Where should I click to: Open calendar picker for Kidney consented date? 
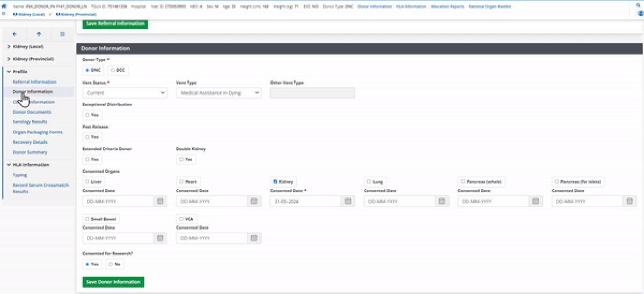point(348,201)
